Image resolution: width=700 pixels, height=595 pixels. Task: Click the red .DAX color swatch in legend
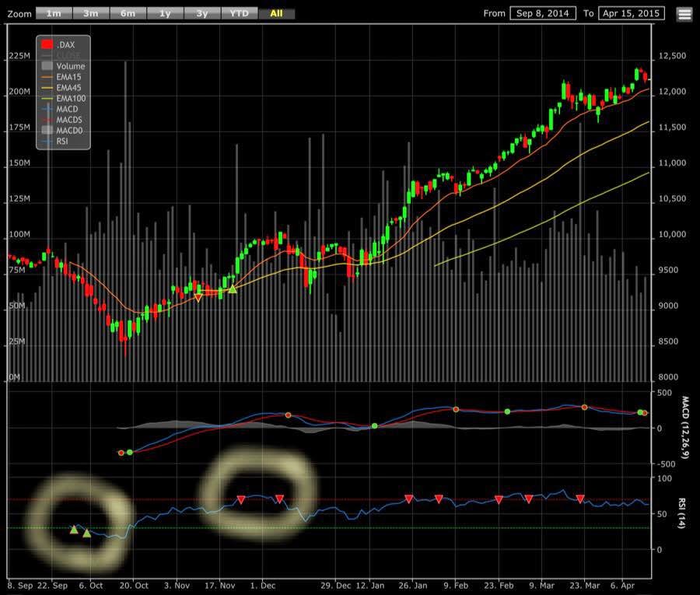(x=47, y=44)
